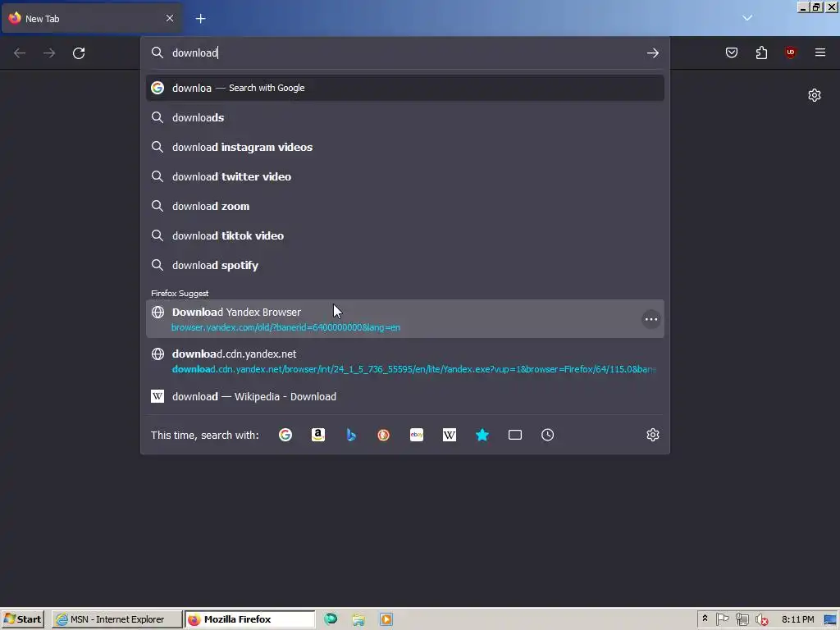Click the Start button on the taskbar
Screen dimensions: 840x630
tap(22, 619)
